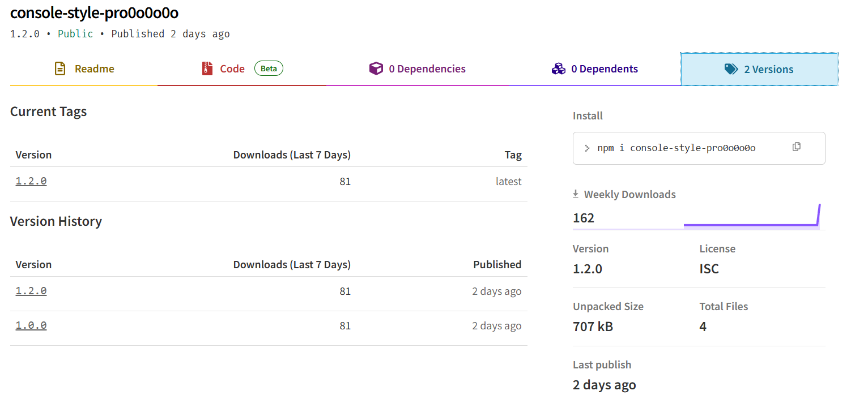868x395 pixels.
Task: Select the 2 Versions tab
Action: point(768,70)
